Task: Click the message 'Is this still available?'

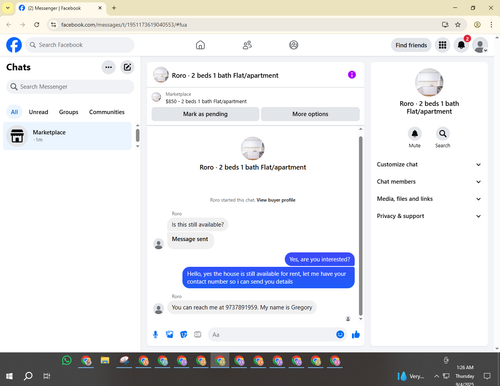Action: 198,225
